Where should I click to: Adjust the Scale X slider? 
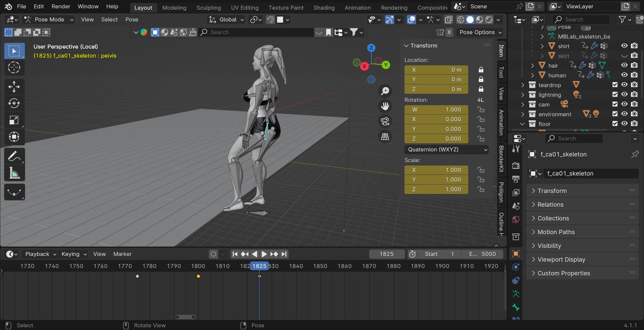click(436, 170)
